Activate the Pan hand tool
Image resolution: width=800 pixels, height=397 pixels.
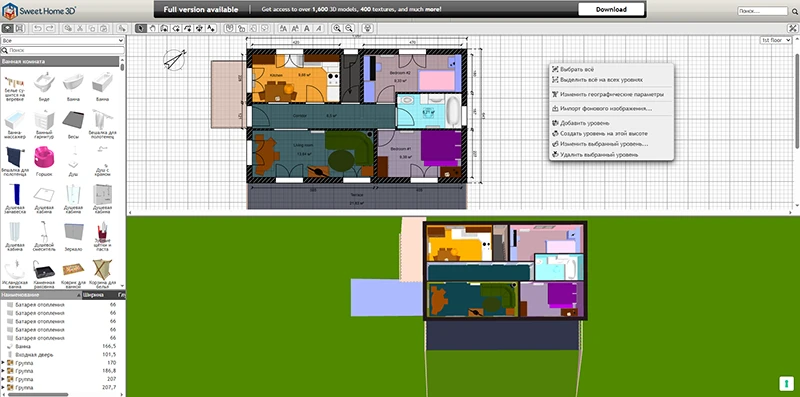point(152,28)
